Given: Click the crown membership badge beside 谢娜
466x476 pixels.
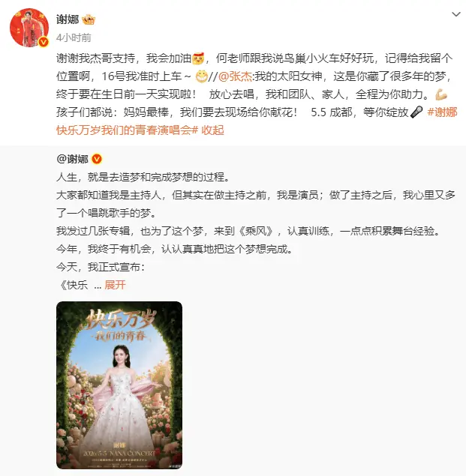Looking at the screenshot, I should pyautogui.click(x=89, y=20).
